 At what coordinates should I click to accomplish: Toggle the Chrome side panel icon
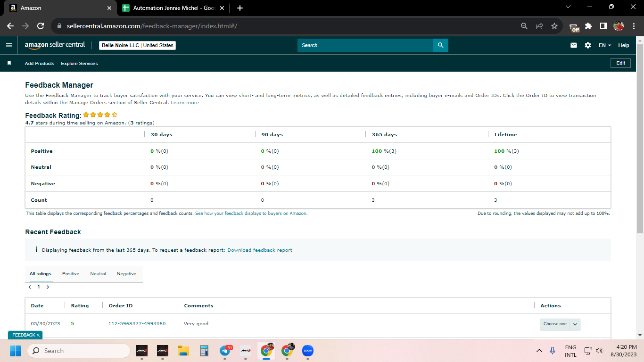point(603,26)
